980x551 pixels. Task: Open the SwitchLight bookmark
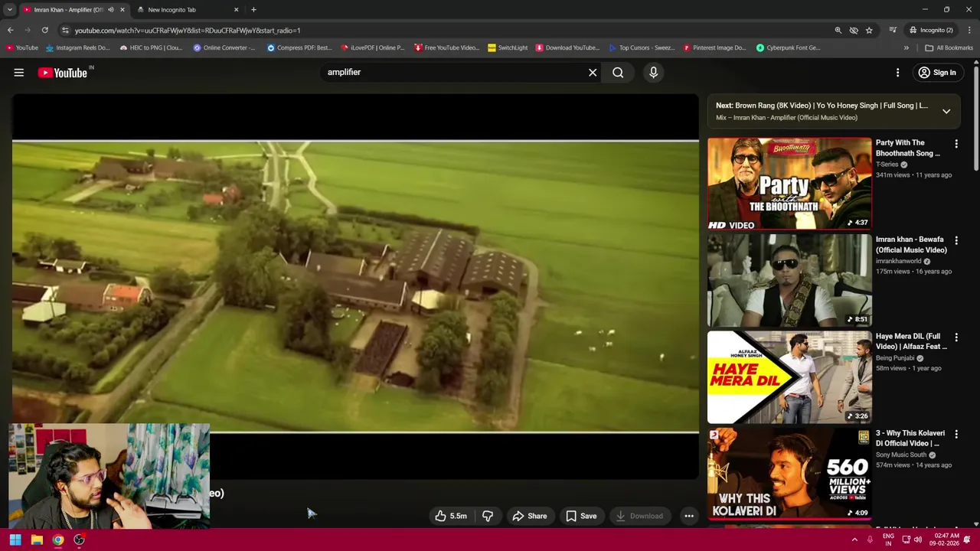coord(508,47)
